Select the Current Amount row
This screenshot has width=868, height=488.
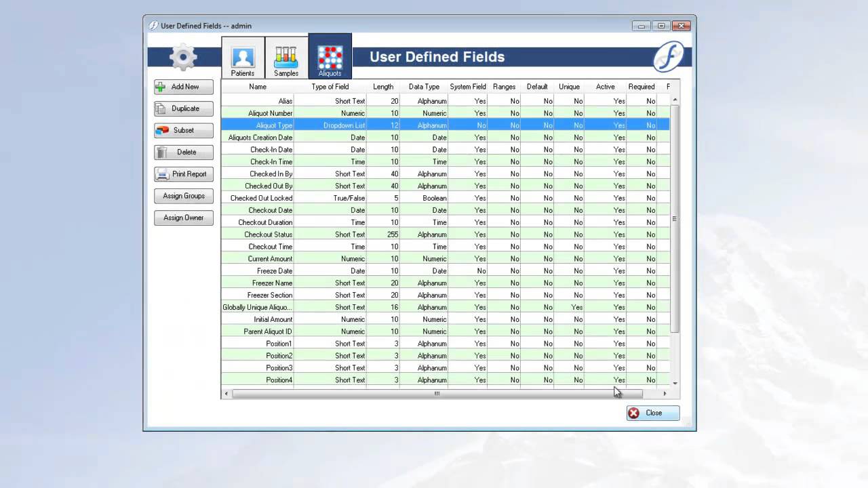[x=446, y=259]
